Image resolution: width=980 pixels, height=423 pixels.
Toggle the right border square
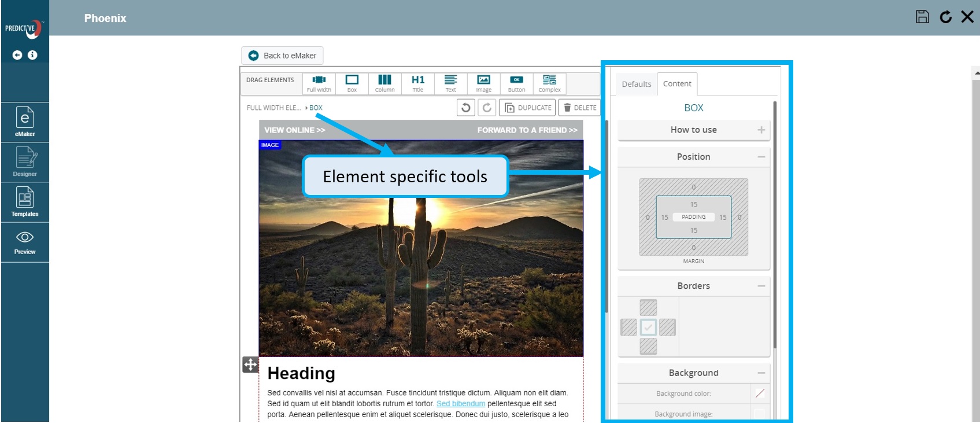pyautogui.click(x=667, y=328)
